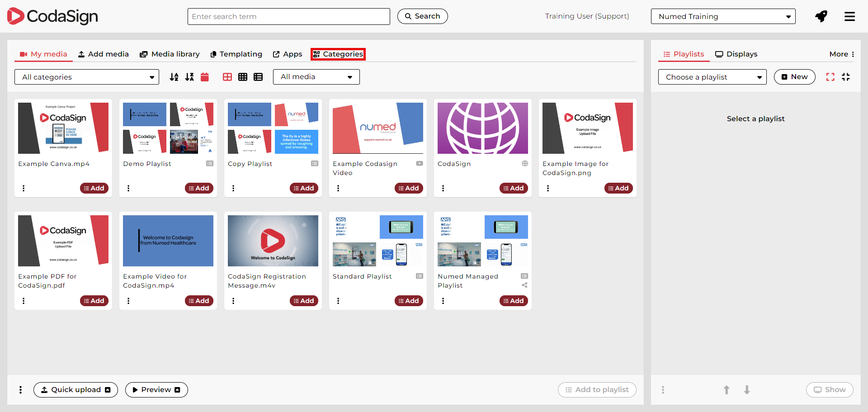Switch to large grid thumbnail view
Screen dimensions: 868x412
(227, 77)
